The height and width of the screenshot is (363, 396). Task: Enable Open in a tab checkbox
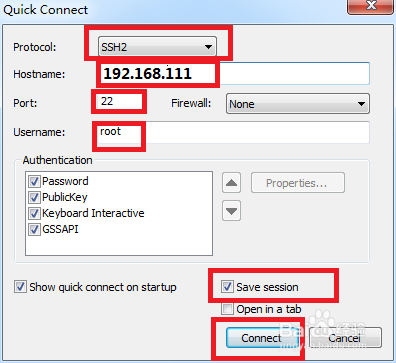coord(227,309)
